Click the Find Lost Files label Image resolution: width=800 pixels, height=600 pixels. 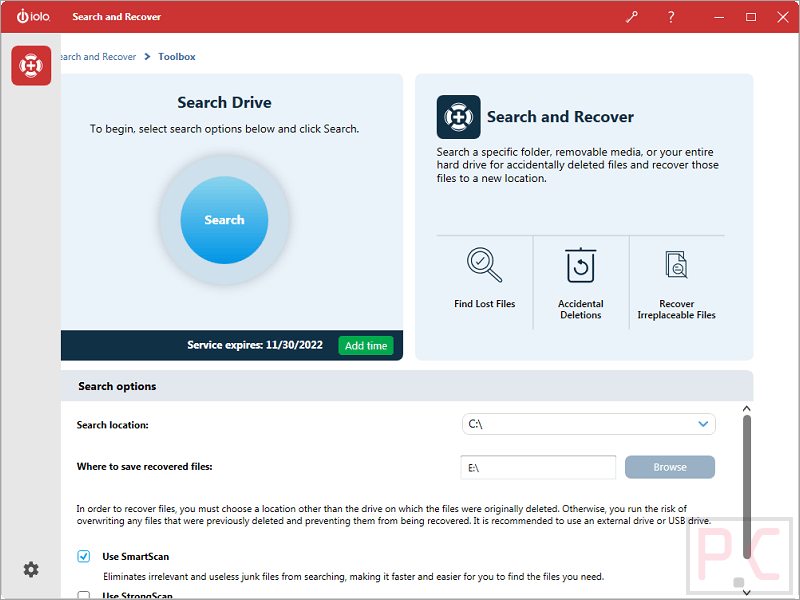tap(485, 304)
